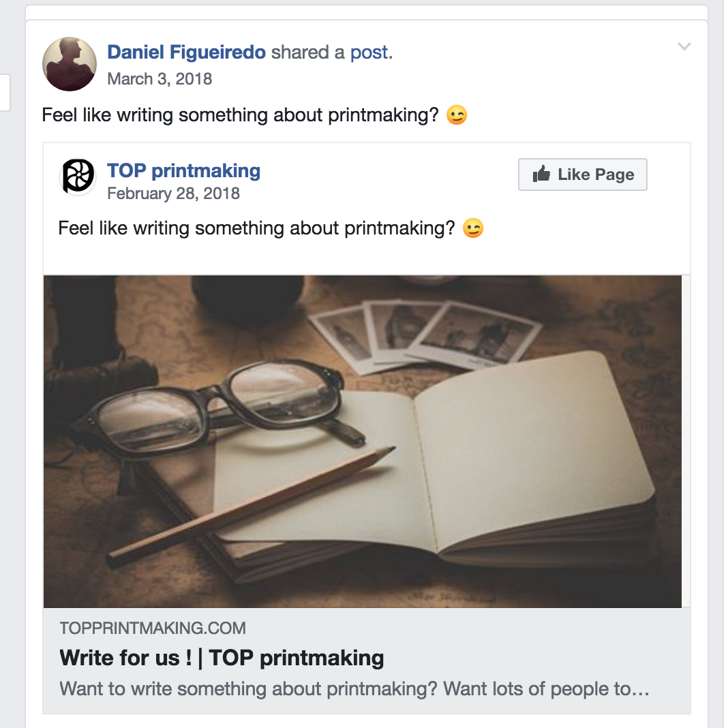Screen dimensions: 728x728
Task: Visit the TOP printmaking page name link
Action: (183, 170)
